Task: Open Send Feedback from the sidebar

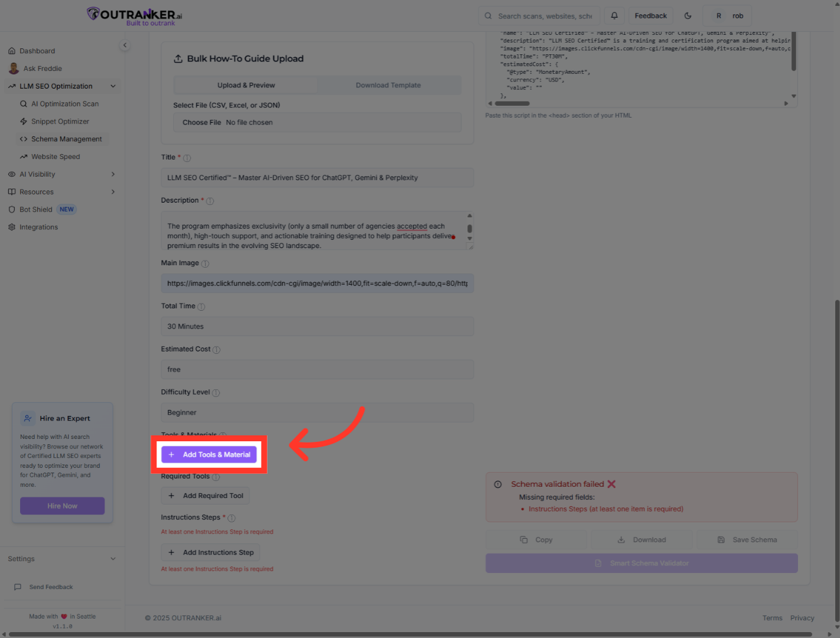Action: coord(51,587)
